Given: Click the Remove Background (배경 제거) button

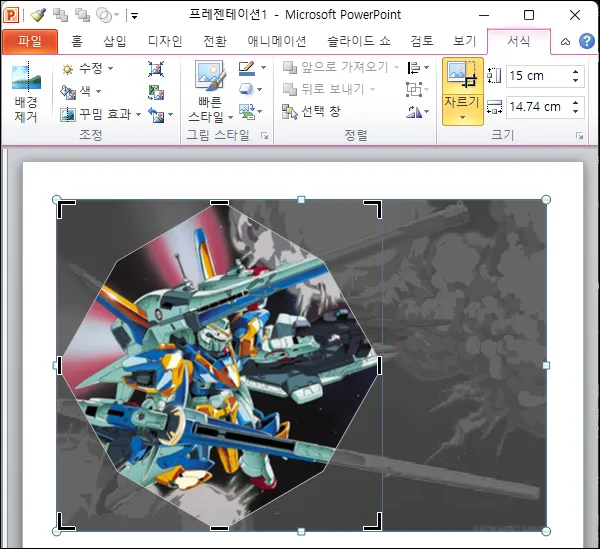Looking at the screenshot, I should (26, 93).
